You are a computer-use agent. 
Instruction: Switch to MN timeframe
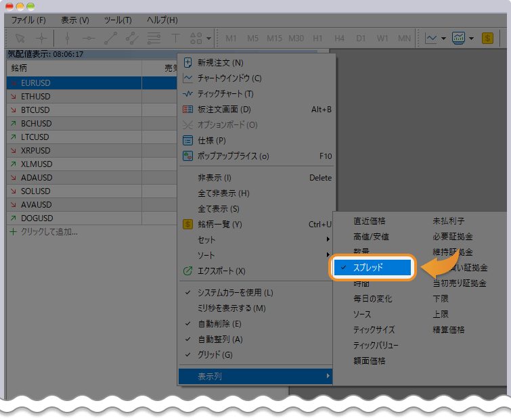coord(404,39)
